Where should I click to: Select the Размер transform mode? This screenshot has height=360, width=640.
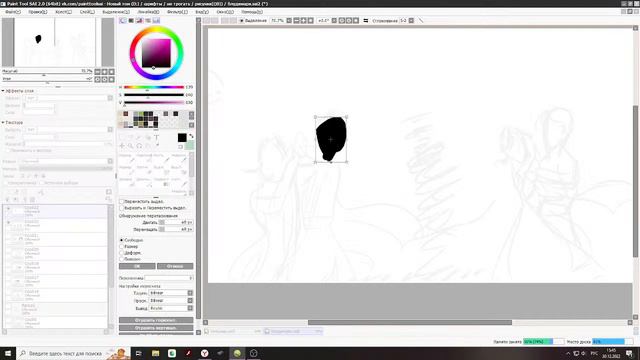(122, 247)
